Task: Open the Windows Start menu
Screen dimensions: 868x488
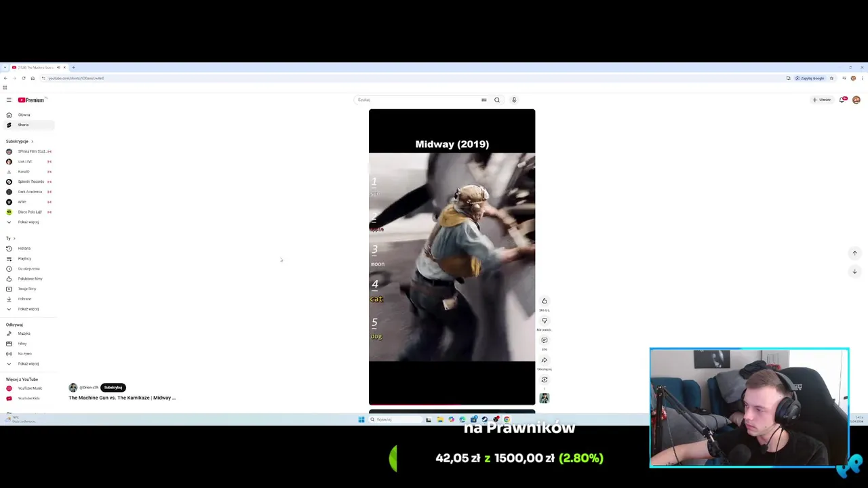Action: 361,420
